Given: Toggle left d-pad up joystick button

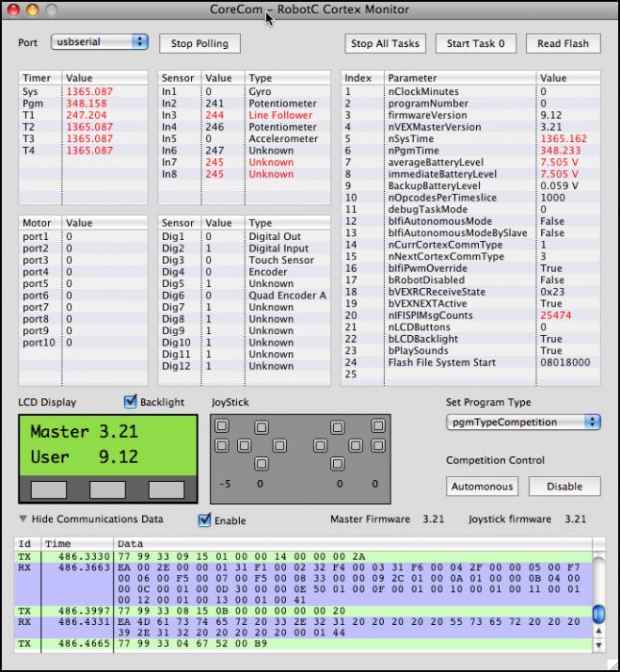Looking at the screenshot, I should [x=261, y=427].
